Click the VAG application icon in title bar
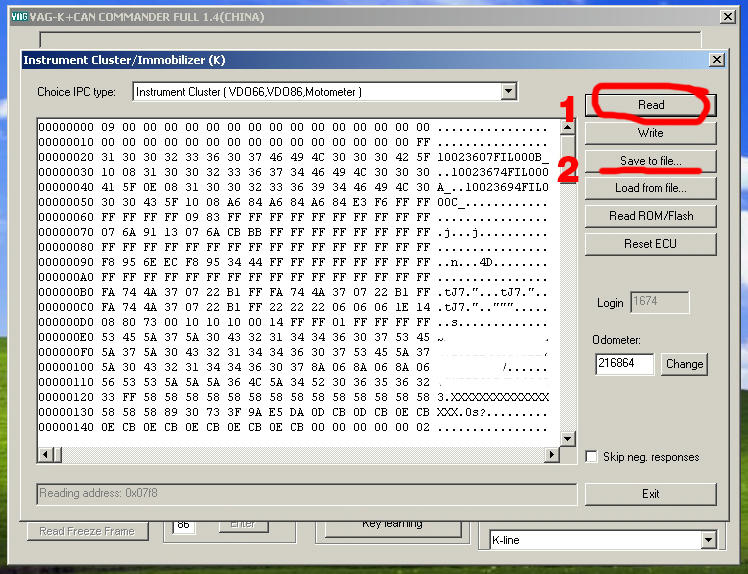The width and height of the screenshot is (748, 574). click(19, 17)
